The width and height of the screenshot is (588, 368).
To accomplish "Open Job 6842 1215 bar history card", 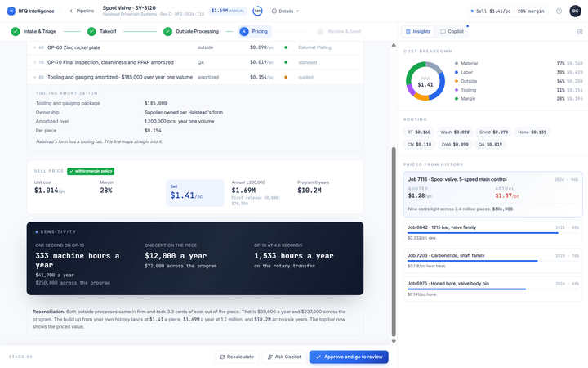I will (492, 232).
